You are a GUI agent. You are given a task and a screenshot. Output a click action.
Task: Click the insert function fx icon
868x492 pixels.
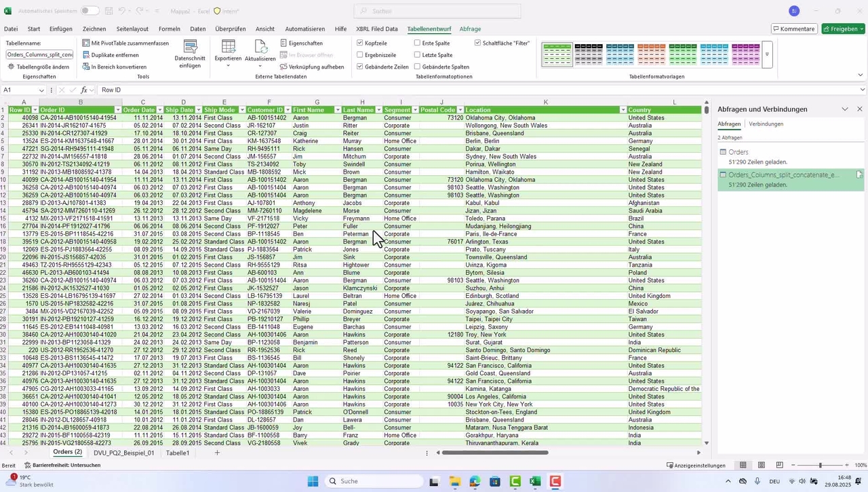pyautogui.click(x=84, y=90)
